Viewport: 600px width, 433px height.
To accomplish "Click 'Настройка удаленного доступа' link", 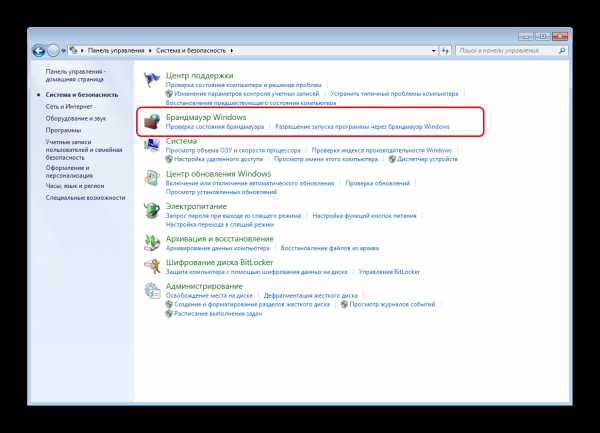I will [x=218, y=159].
